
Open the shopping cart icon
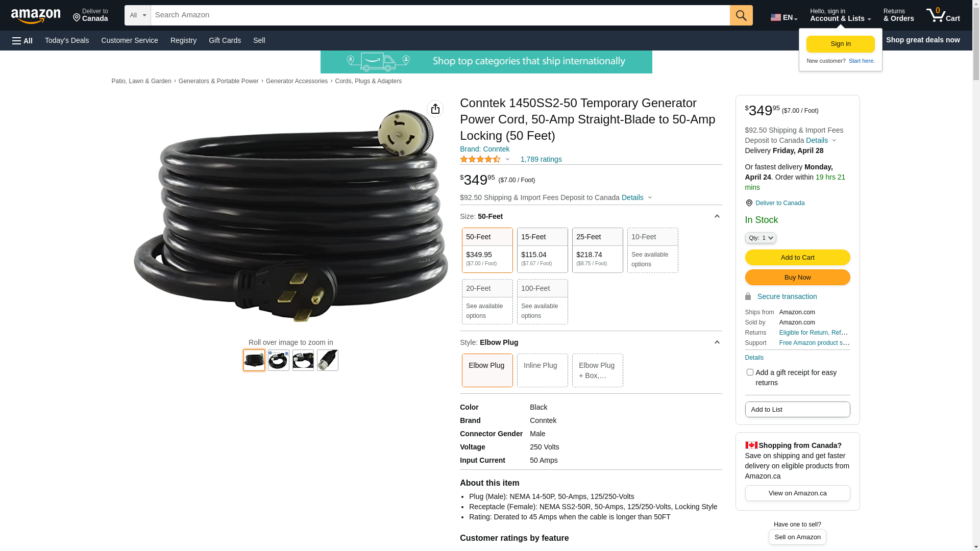pos(943,15)
